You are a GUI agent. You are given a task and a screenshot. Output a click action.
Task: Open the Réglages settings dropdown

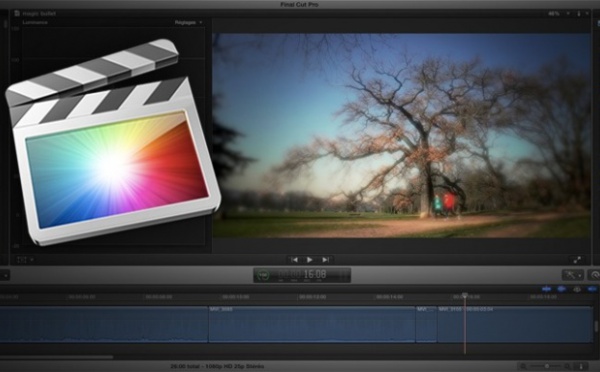click(x=188, y=23)
